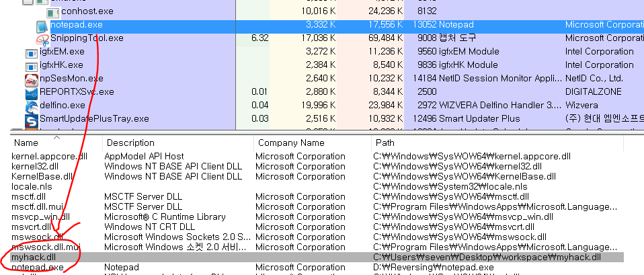Click the npSesMon.exe process icon

[32, 79]
